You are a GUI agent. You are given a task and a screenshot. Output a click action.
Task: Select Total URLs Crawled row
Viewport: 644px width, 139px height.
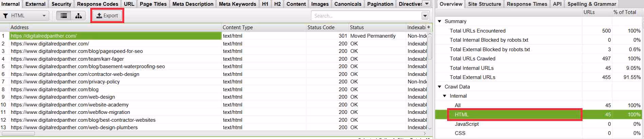[538, 58]
